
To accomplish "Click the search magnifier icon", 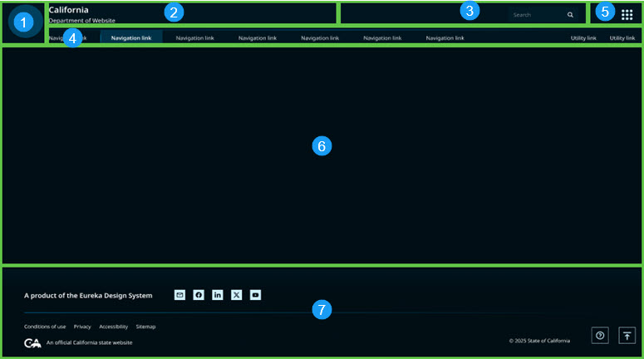I will [570, 15].
